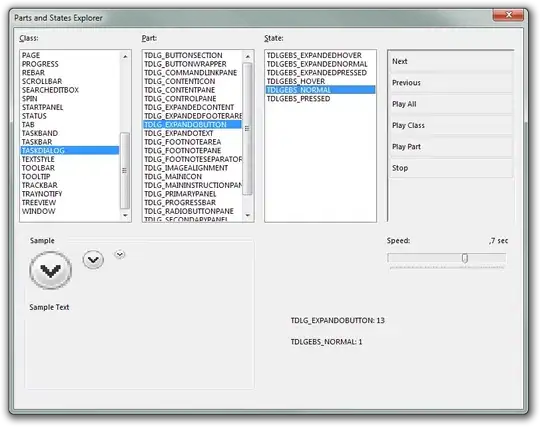540x427 pixels.
Task: Select the Next button
Action: [451, 62]
